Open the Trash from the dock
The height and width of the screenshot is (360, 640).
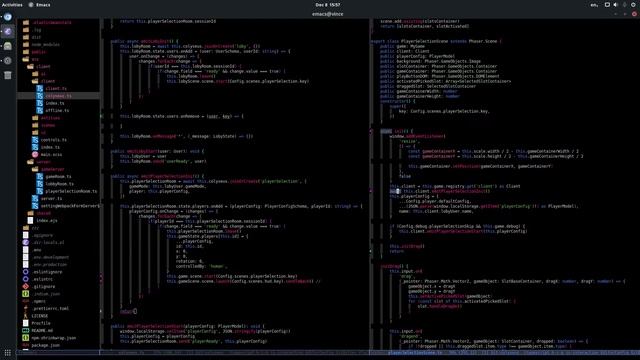tap(8, 75)
